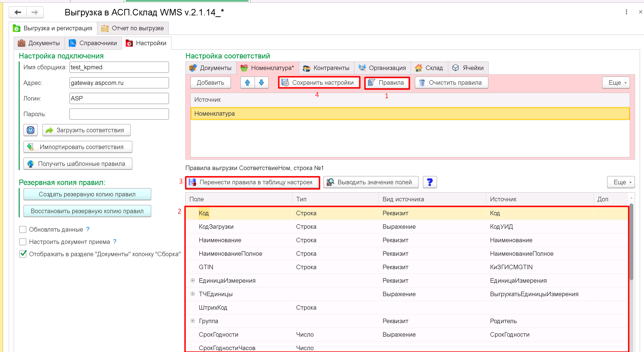This screenshot has width=644, height=352.
Task: Select Номенклатура* tab
Action: click(x=268, y=68)
